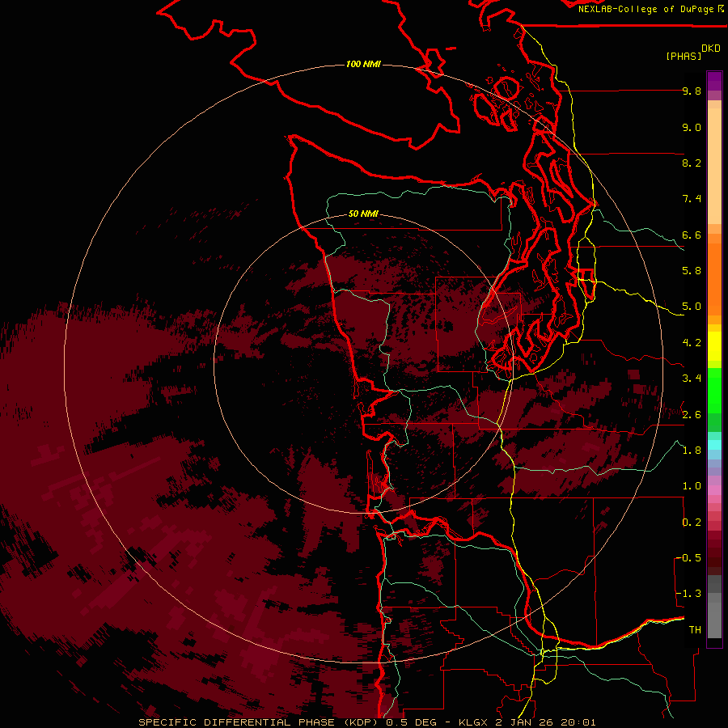Click the KLGX radar site identifier

(x=473, y=722)
